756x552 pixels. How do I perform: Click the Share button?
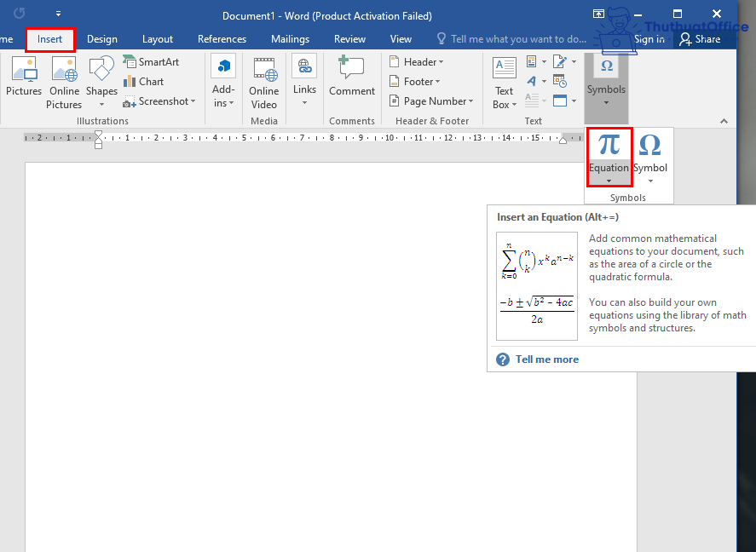pos(700,39)
